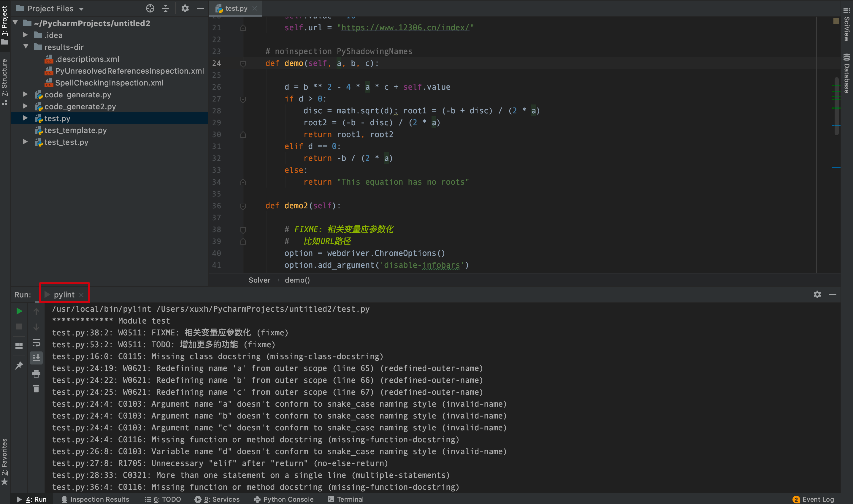
Task: Expand the .idea folder
Action: click(25, 35)
